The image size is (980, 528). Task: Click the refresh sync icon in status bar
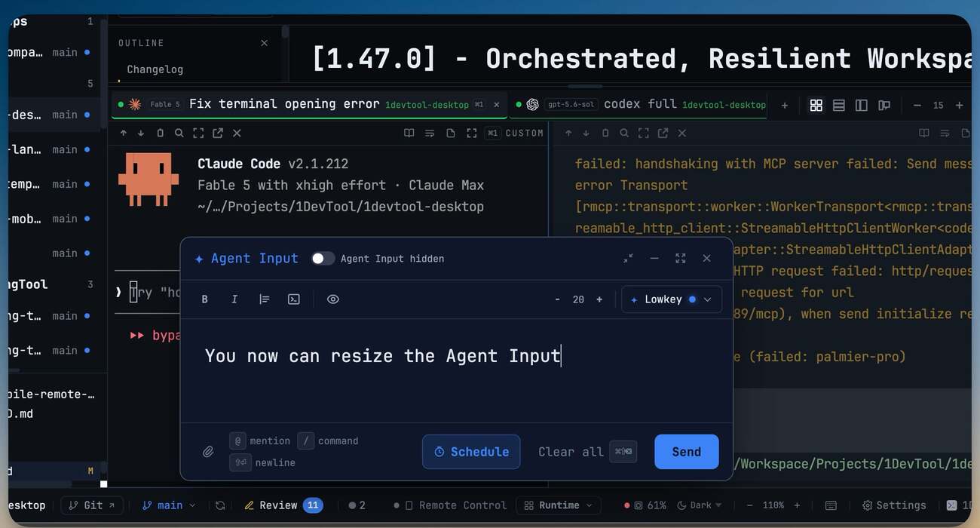coord(220,505)
